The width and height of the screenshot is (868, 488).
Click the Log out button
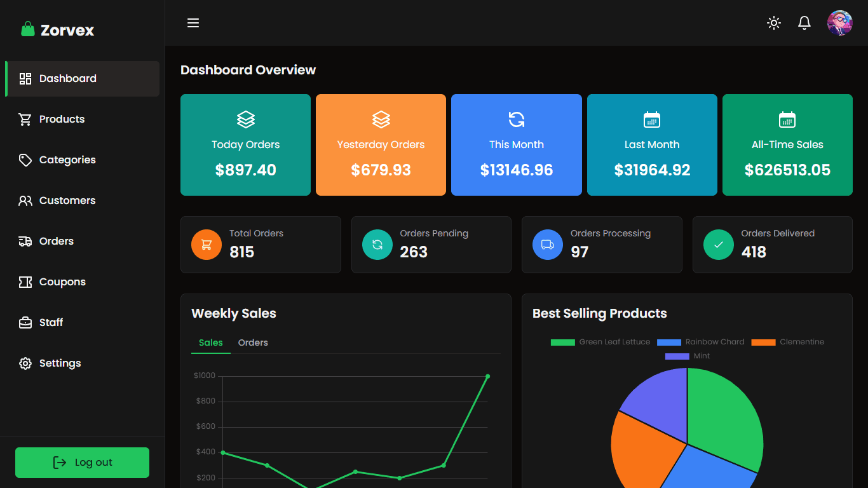82,463
